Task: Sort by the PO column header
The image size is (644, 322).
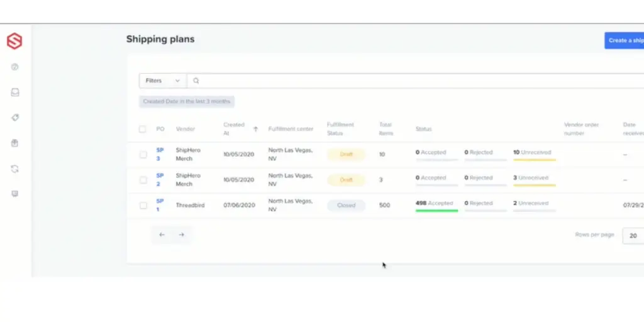Action: (x=160, y=129)
